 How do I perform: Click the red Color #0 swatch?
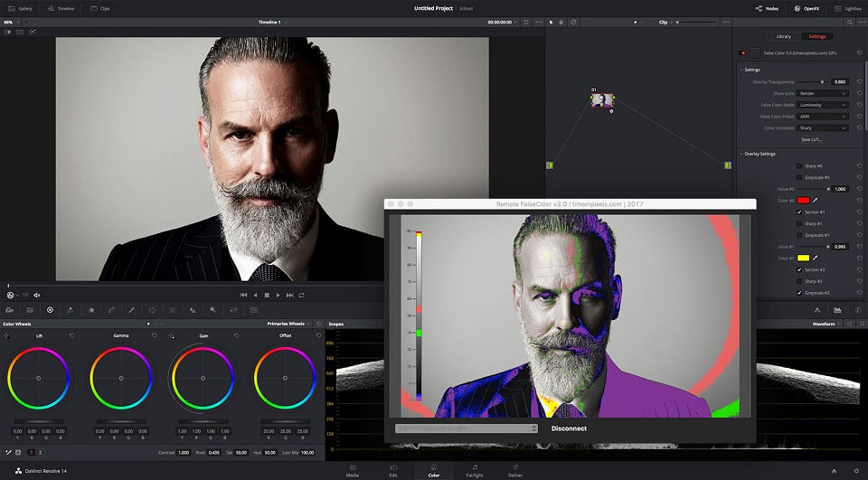(x=803, y=201)
